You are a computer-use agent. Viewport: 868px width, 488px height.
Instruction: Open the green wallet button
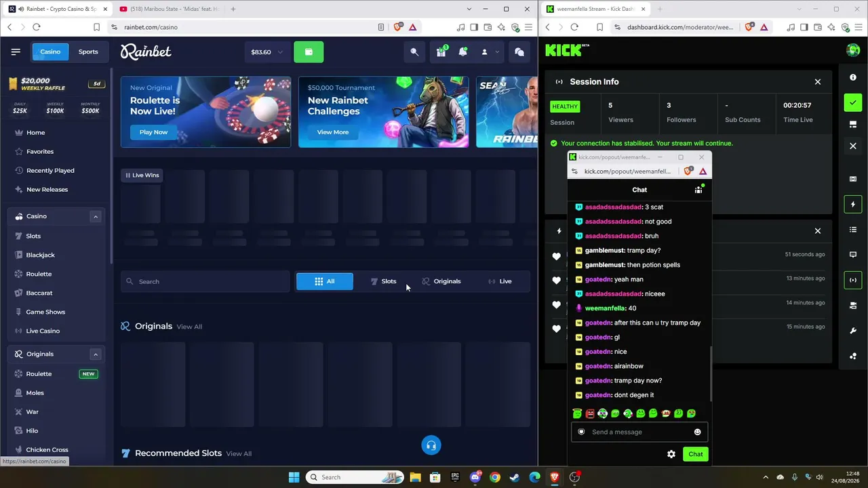pyautogui.click(x=309, y=52)
